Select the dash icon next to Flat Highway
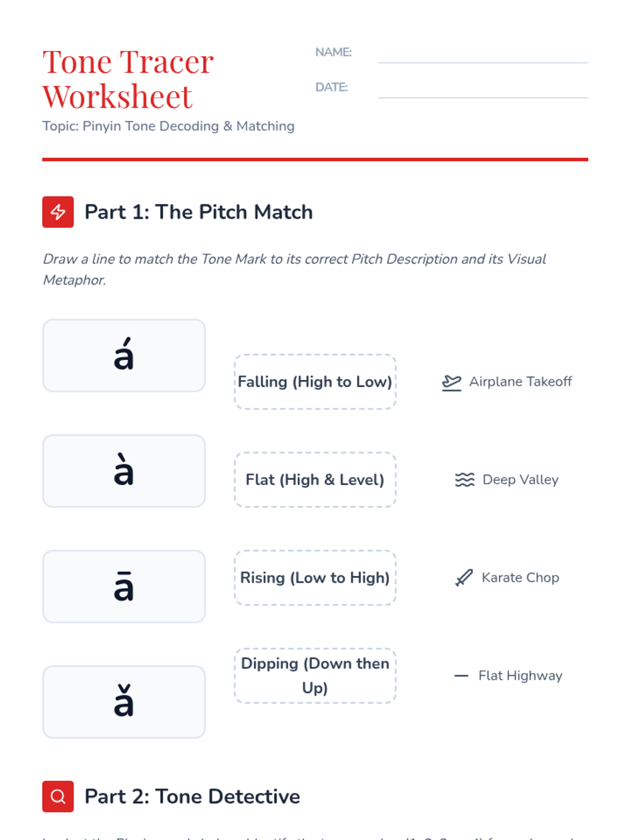630x840 pixels. point(461,676)
